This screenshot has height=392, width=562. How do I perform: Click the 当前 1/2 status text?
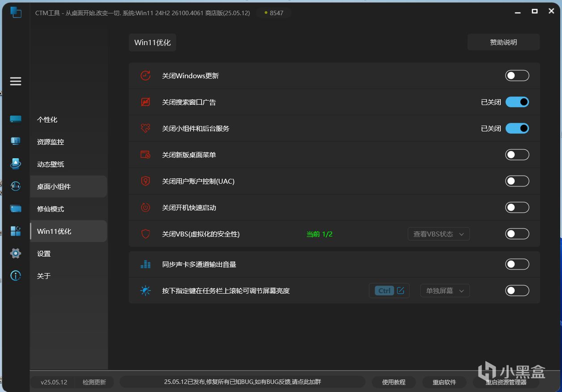pyautogui.click(x=319, y=234)
